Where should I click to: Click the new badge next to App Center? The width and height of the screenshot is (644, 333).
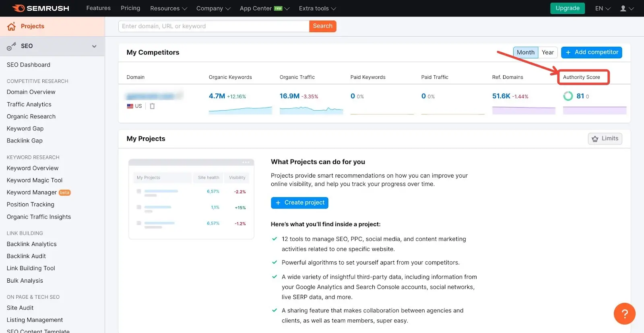pos(278,8)
